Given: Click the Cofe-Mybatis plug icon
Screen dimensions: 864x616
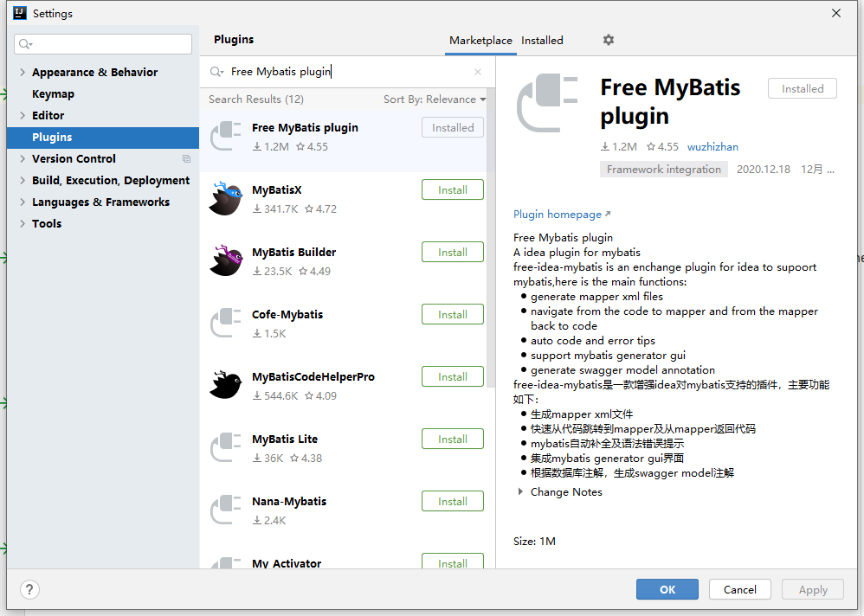Looking at the screenshot, I should [226, 323].
